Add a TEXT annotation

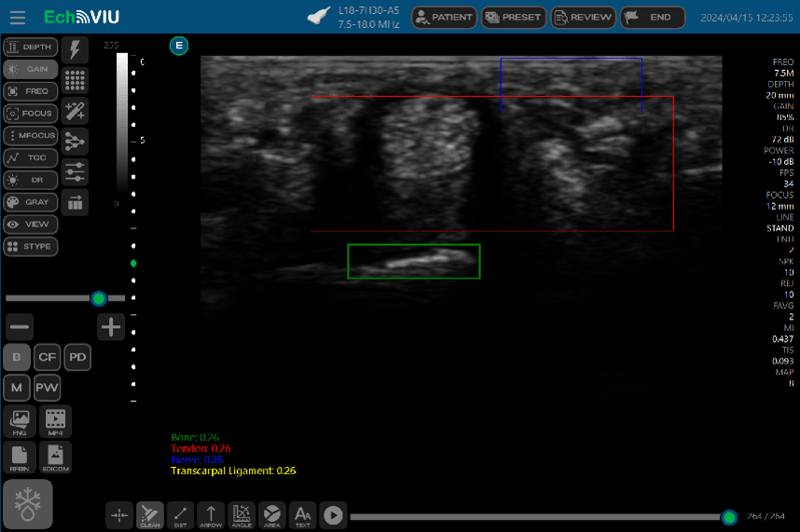(302, 514)
